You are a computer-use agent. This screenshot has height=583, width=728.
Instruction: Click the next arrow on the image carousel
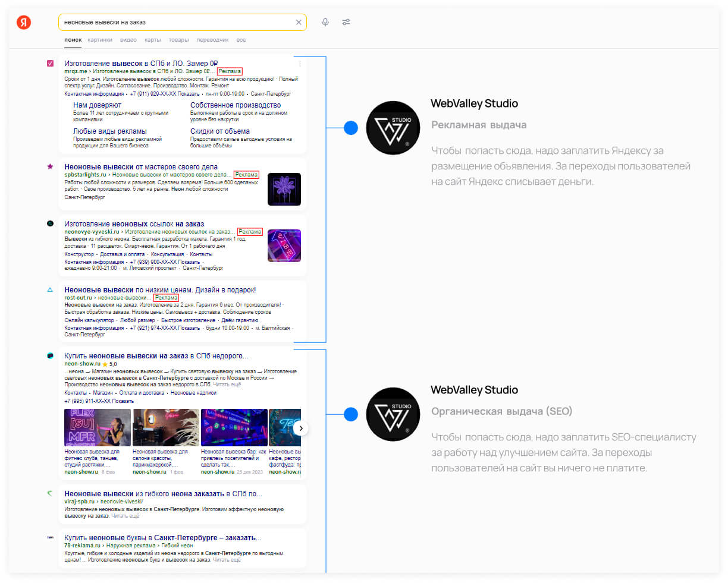tap(301, 427)
